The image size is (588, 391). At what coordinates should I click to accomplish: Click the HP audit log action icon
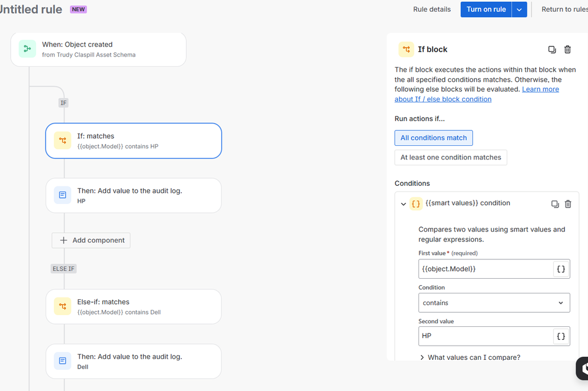point(62,195)
